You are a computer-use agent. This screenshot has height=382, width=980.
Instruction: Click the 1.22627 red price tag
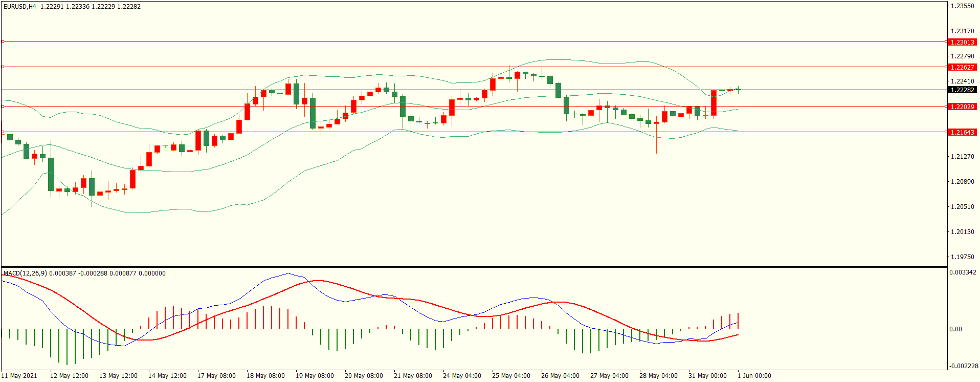pos(962,67)
